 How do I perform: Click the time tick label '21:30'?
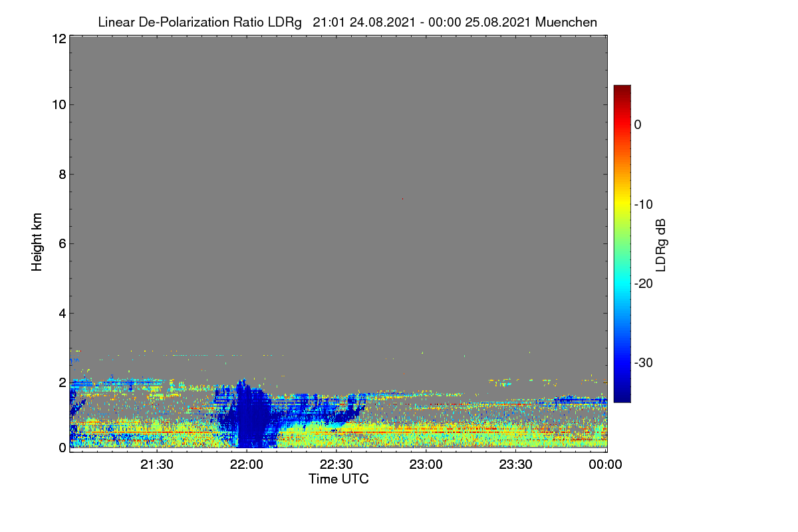pos(158,465)
